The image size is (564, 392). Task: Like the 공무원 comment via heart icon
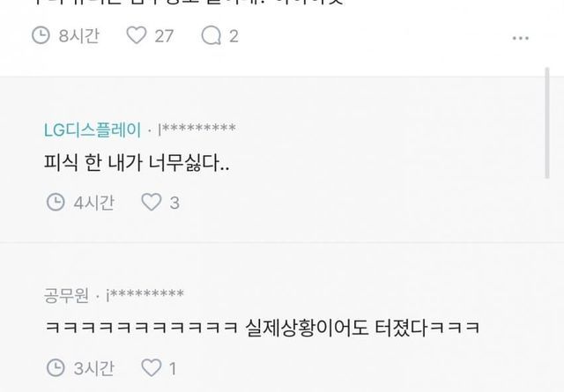[x=151, y=367]
